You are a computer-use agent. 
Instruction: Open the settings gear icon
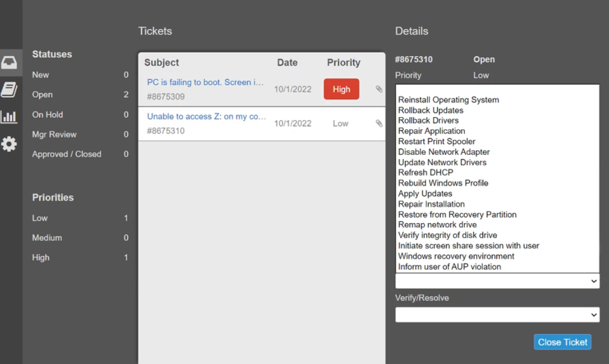9,144
